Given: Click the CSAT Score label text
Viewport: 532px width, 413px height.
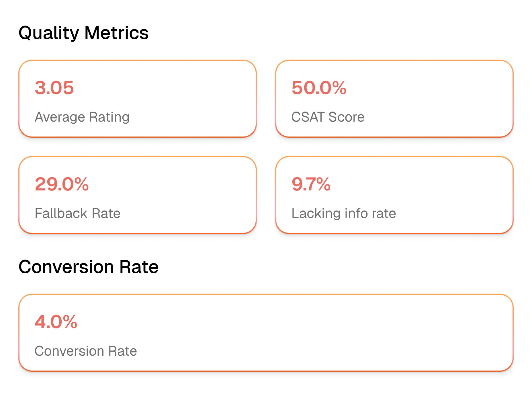Looking at the screenshot, I should [x=328, y=117].
